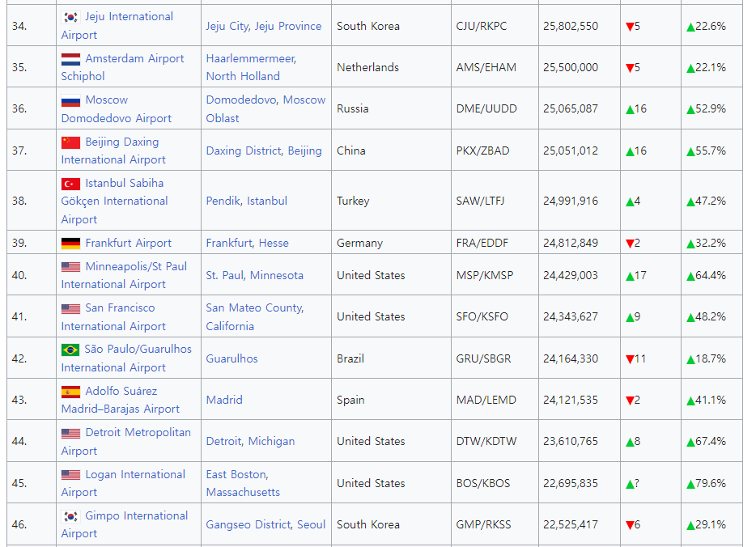Select passenger count 25,065,087
Screen dimensions: 756x547
[x=571, y=109]
